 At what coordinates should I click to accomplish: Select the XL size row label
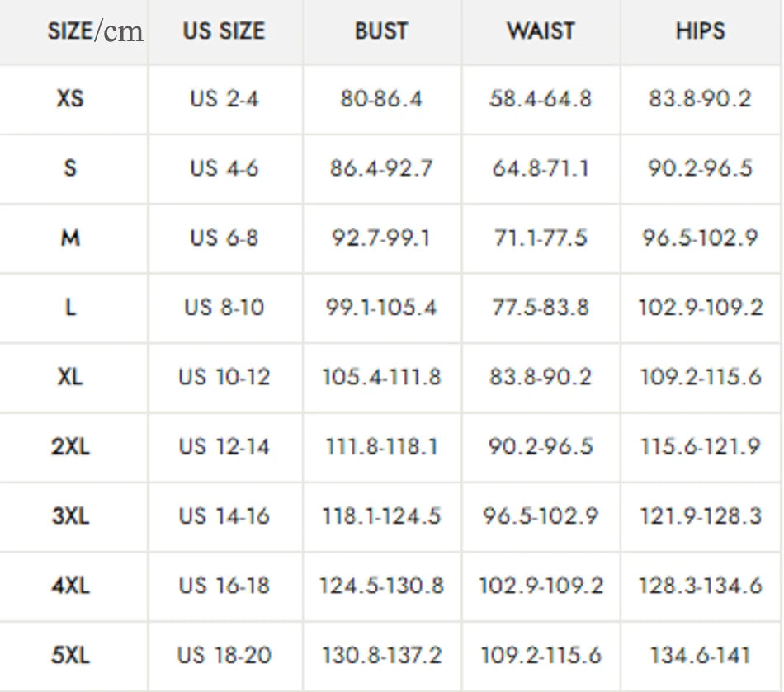(70, 377)
